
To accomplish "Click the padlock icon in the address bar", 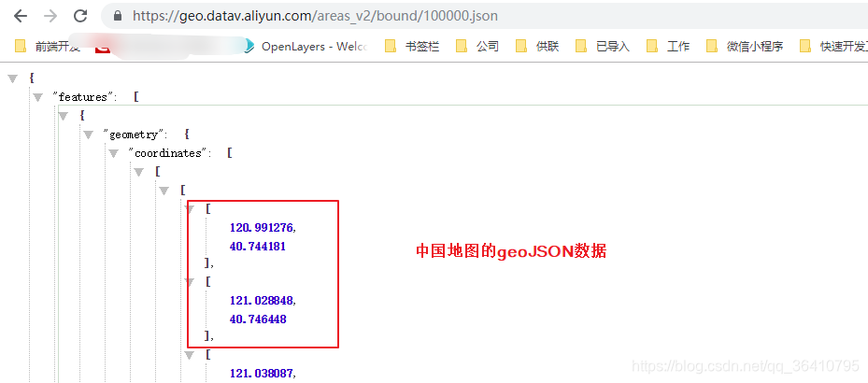I will point(118,16).
